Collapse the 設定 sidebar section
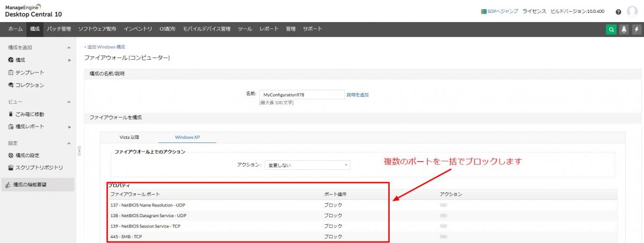Screen dimensions: 644x243 pyautogui.click(x=69, y=144)
